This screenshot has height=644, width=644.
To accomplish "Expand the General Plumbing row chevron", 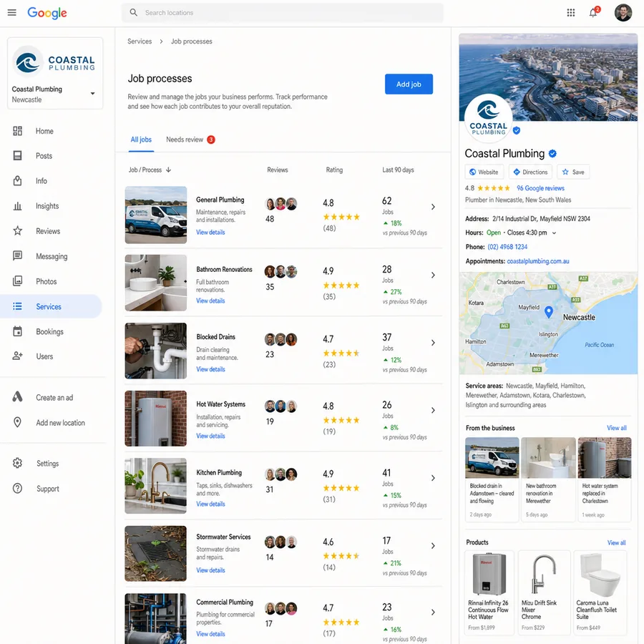I will click(x=433, y=207).
